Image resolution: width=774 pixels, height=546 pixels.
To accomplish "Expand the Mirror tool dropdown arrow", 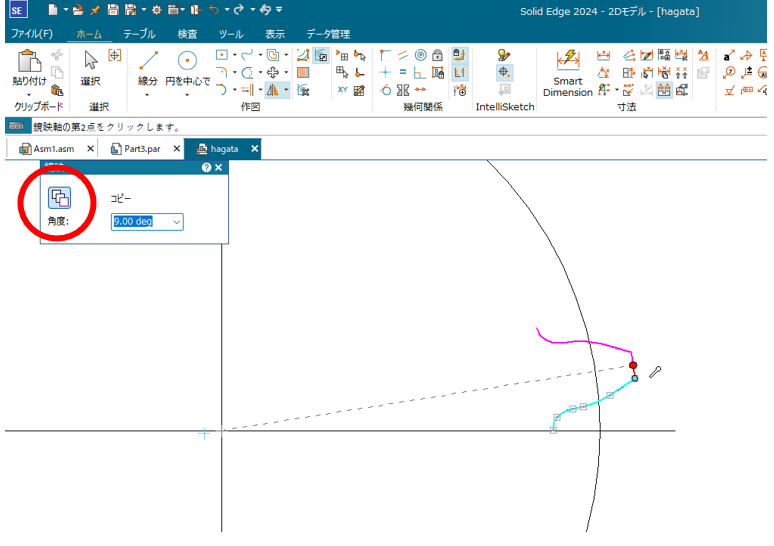I will (x=285, y=90).
